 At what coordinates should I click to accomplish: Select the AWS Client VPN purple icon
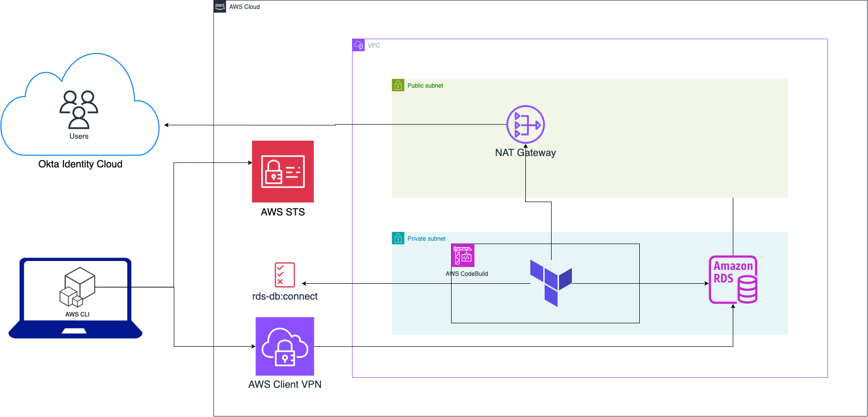(x=285, y=346)
